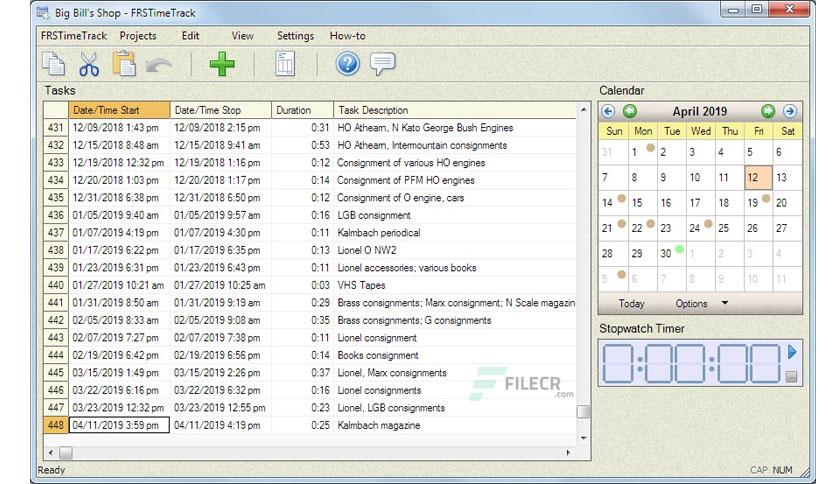836x484 pixels.
Task: Click the start time 03/22/2019 6:16 pm
Action: [x=119, y=390]
